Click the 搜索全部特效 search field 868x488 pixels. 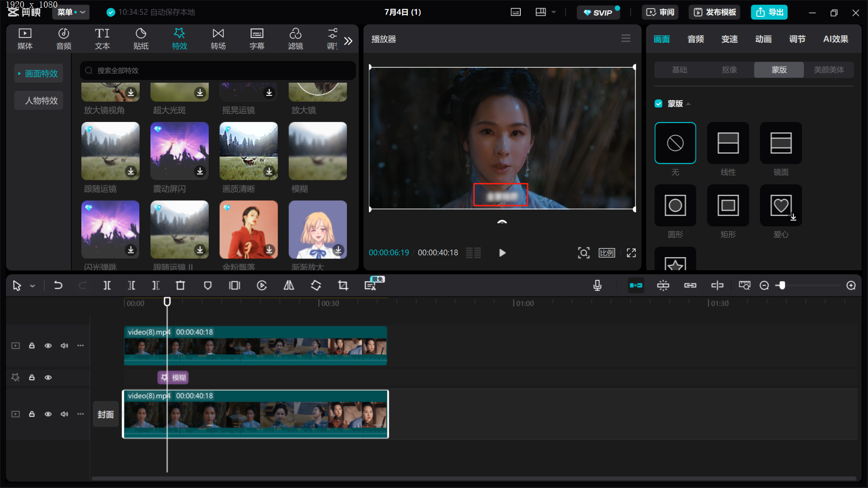click(218, 70)
